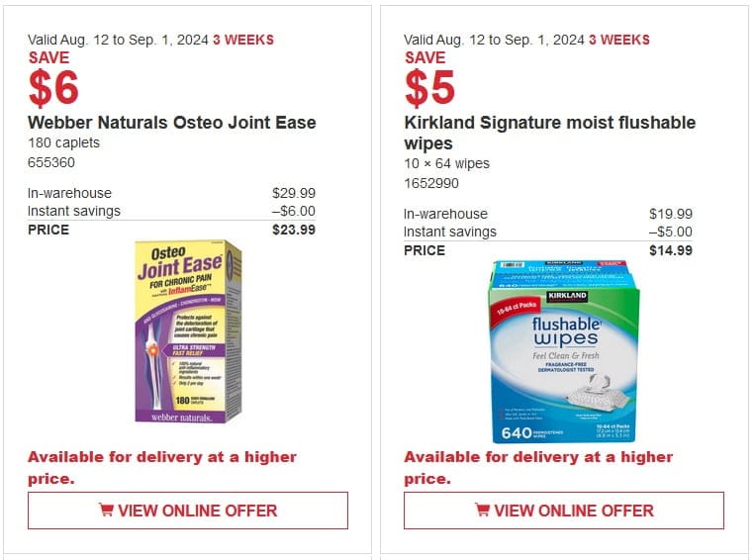756x560 pixels.
Task: Click the Kirkland flushable wipes product image
Action: click(564, 352)
